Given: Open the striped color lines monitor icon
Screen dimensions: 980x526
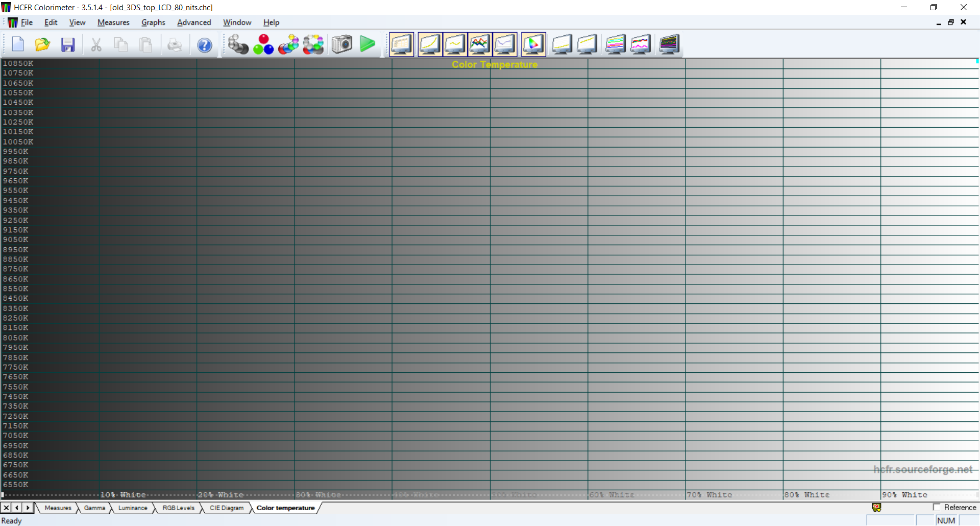Looking at the screenshot, I should pos(616,44).
